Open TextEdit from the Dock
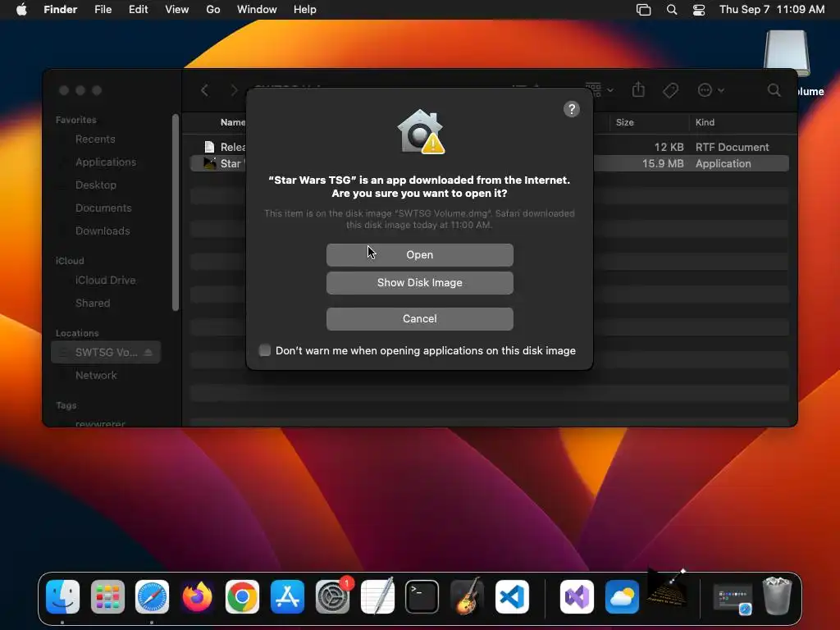 pos(377,597)
